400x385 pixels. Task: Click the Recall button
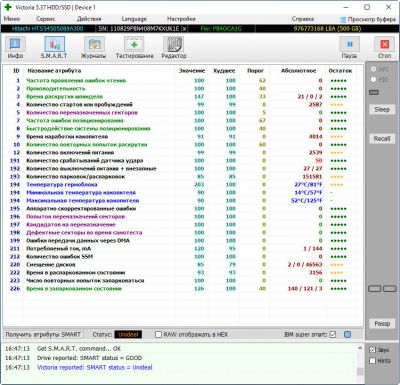(382, 139)
